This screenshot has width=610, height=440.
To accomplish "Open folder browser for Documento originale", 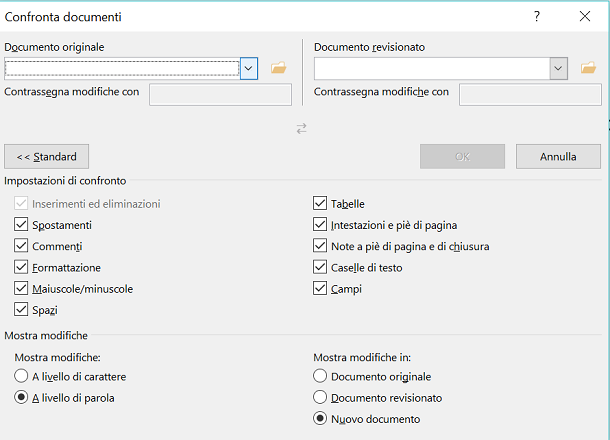I will point(279,68).
